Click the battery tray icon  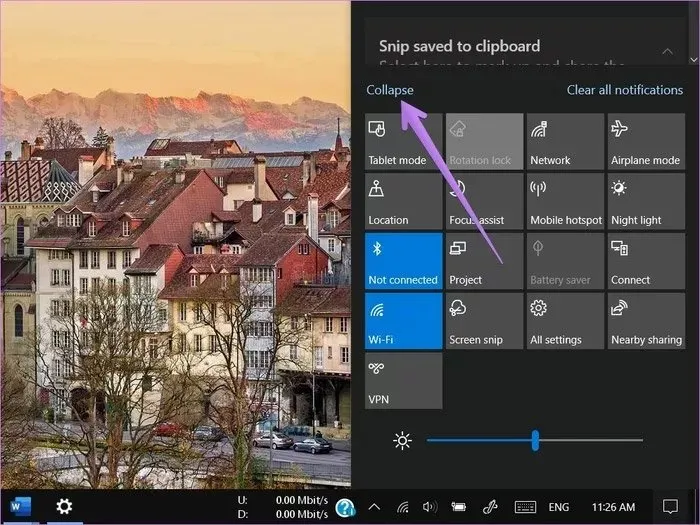point(458,507)
